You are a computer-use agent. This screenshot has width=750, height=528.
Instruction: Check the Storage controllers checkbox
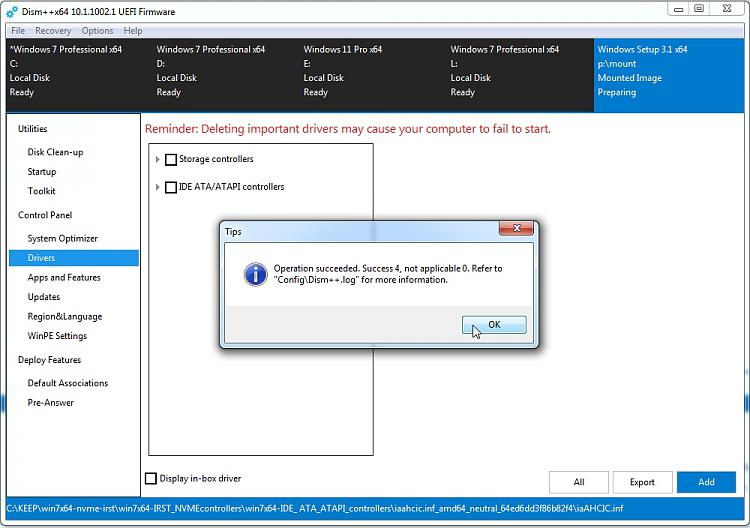coord(171,159)
